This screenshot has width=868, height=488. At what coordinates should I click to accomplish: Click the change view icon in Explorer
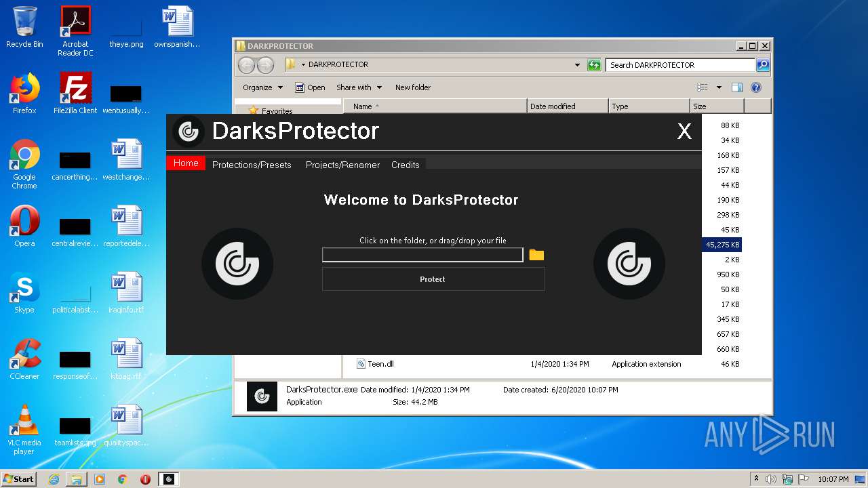point(703,87)
